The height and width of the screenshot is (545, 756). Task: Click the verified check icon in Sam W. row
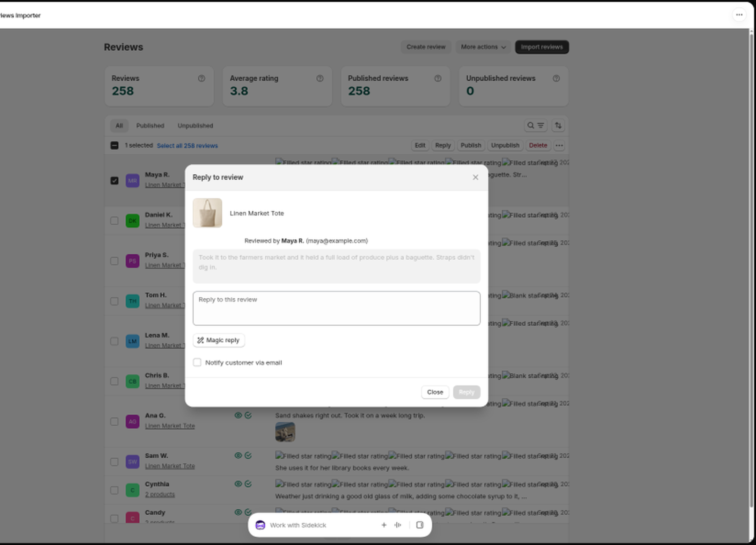[x=248, y=456]
